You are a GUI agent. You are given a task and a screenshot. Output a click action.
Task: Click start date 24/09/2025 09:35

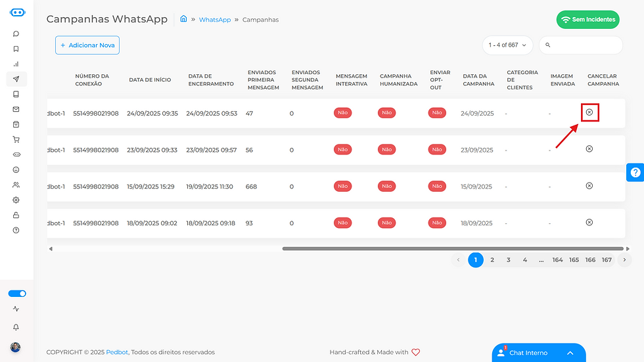pyautogui.click(x=152, y=113)
